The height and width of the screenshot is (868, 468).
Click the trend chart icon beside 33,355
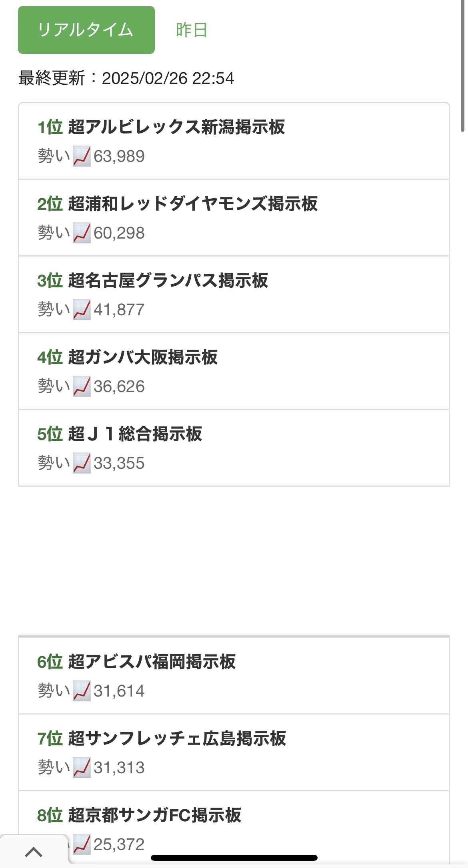(82, 463)
